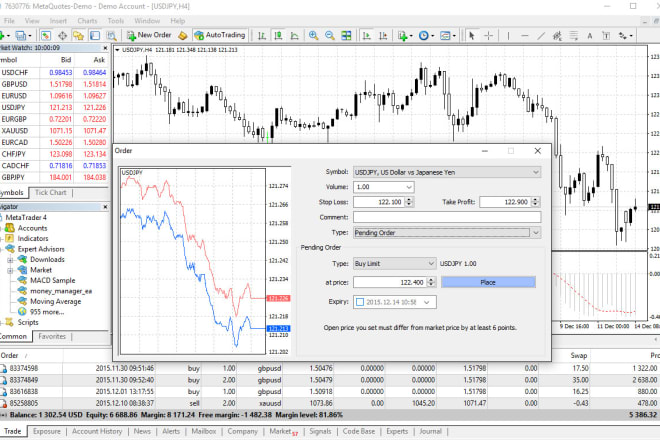The image size is (660, 440).
Task: Click the Swap column header
Action: point(579,355)
